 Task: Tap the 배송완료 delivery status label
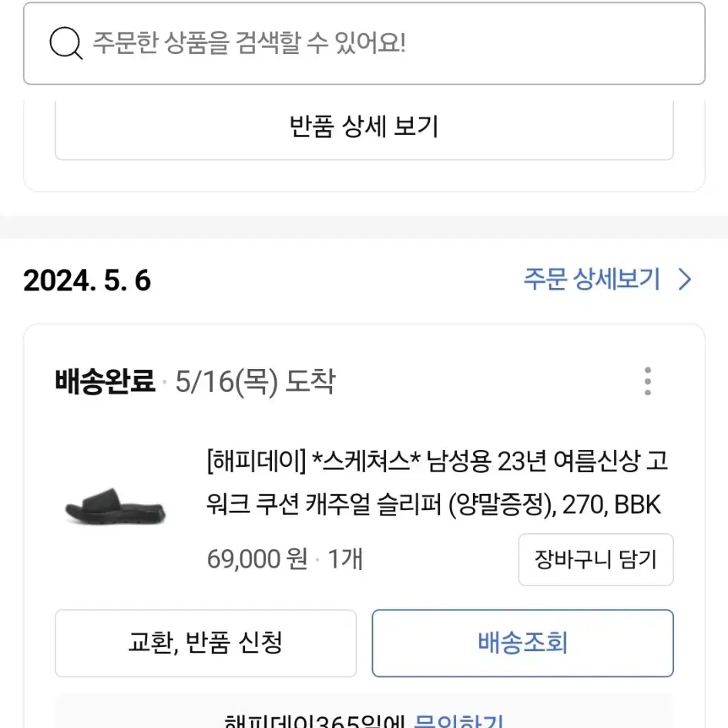[x=105, y=381]
